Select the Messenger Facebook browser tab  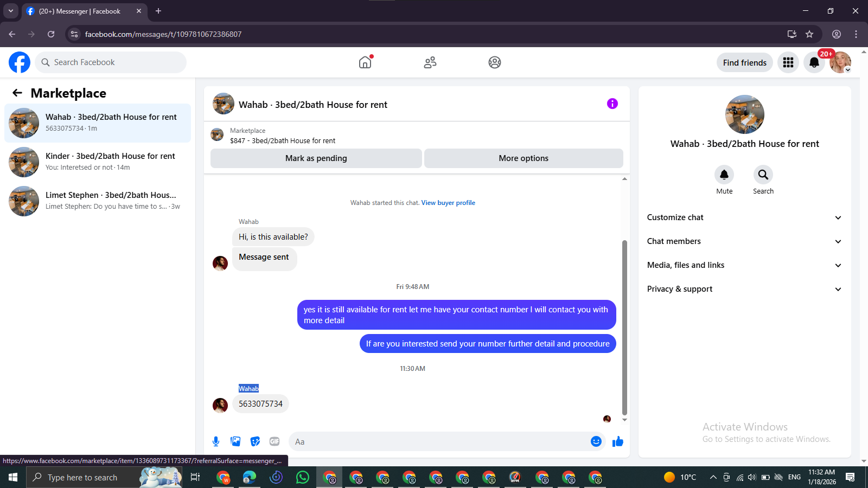84,11
